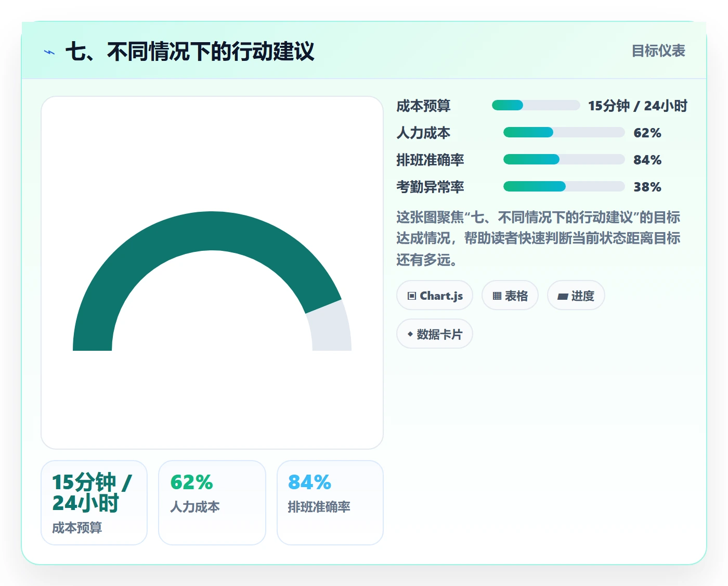728x586 pixels.
Task: Click the grey remaining segment of gauge
Action: tap(331, 328)
